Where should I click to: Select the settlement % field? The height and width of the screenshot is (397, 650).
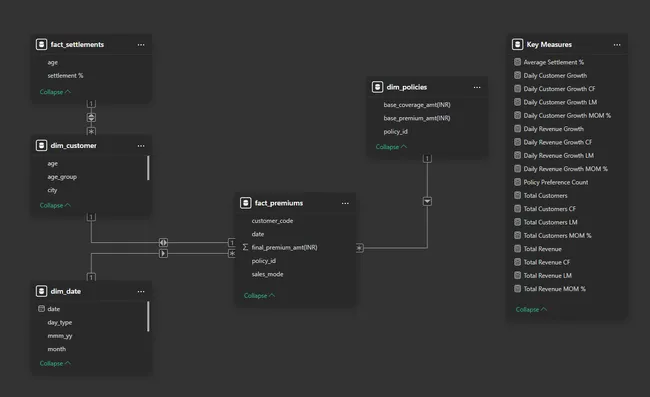65,76
